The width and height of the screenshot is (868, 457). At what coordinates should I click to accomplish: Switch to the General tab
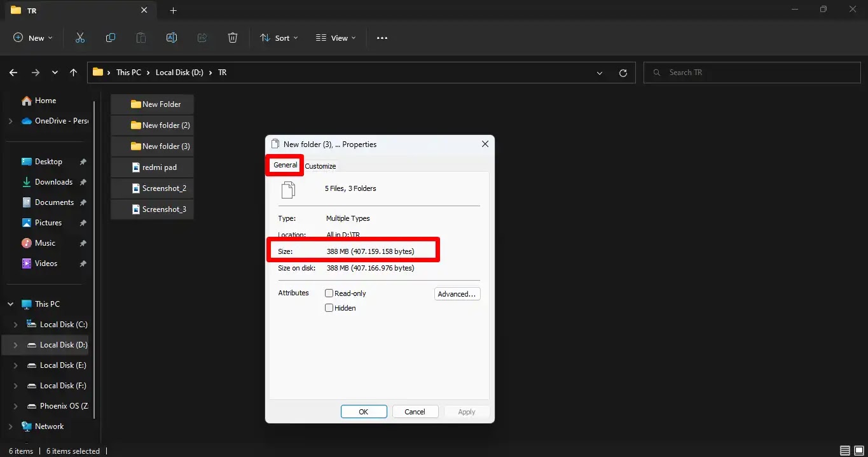[285, 165]
